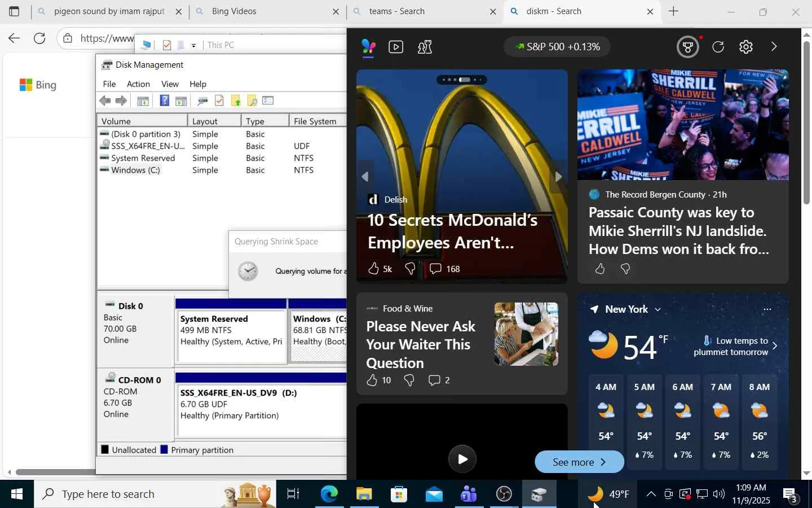The height and width of the screenshot is (508, 812).
Task: Click the browser back arrow
Action: 14,38
